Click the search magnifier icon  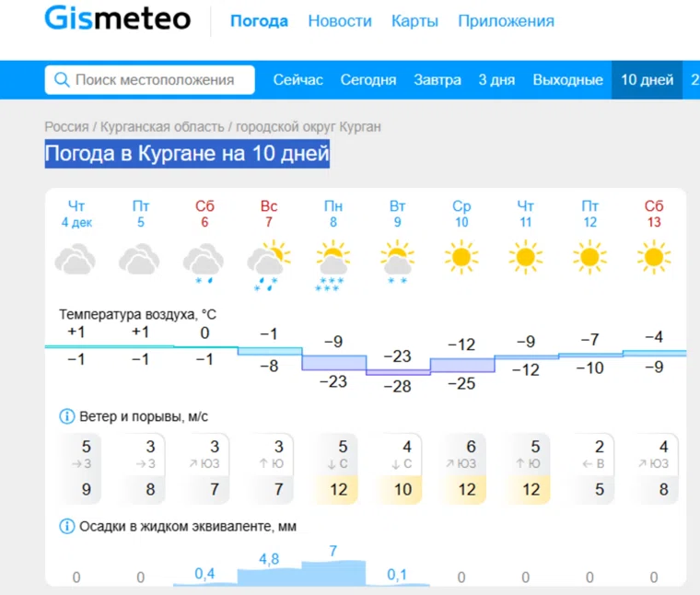(x=62, y=80)
